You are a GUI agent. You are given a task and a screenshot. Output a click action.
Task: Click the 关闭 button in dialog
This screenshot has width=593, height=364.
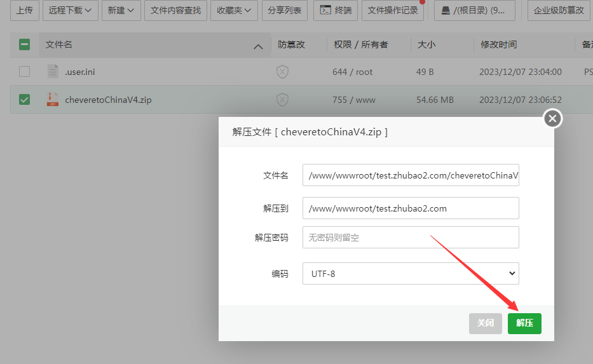[x=486, y=323]
